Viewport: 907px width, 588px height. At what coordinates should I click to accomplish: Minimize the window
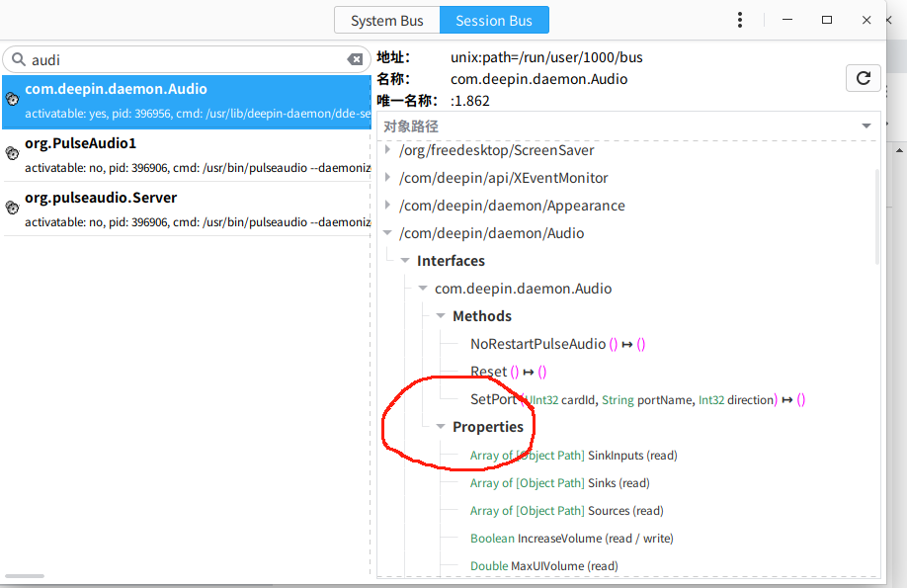click(786, 20)
